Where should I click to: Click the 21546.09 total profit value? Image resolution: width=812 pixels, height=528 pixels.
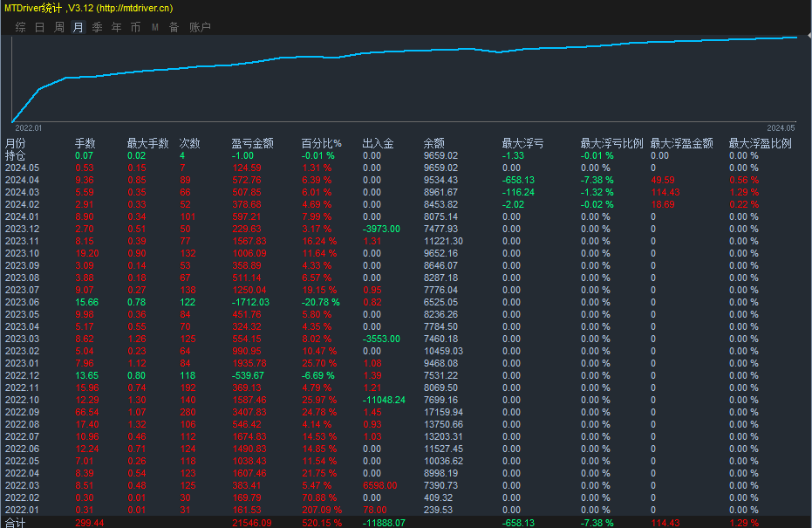(252, 523)
